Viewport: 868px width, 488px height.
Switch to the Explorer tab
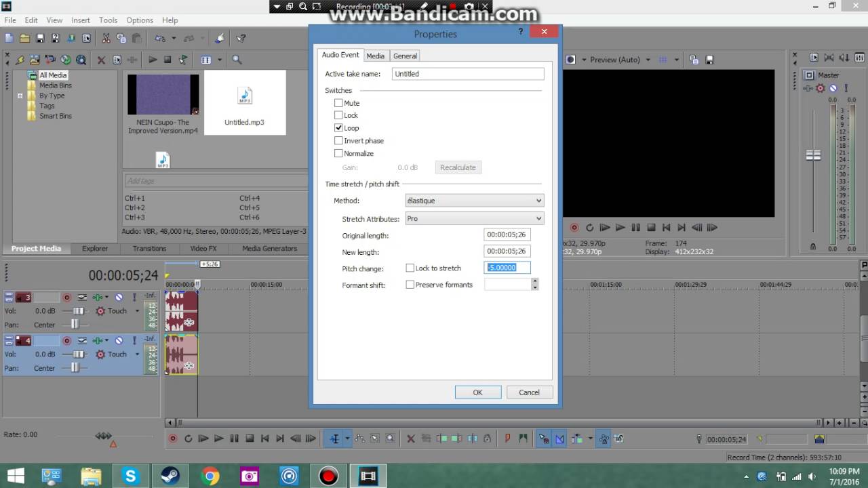pos(95,249)
